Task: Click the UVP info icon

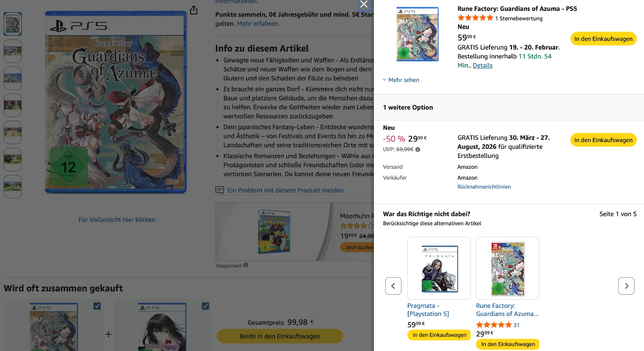Action: click(x=418, y=150)
